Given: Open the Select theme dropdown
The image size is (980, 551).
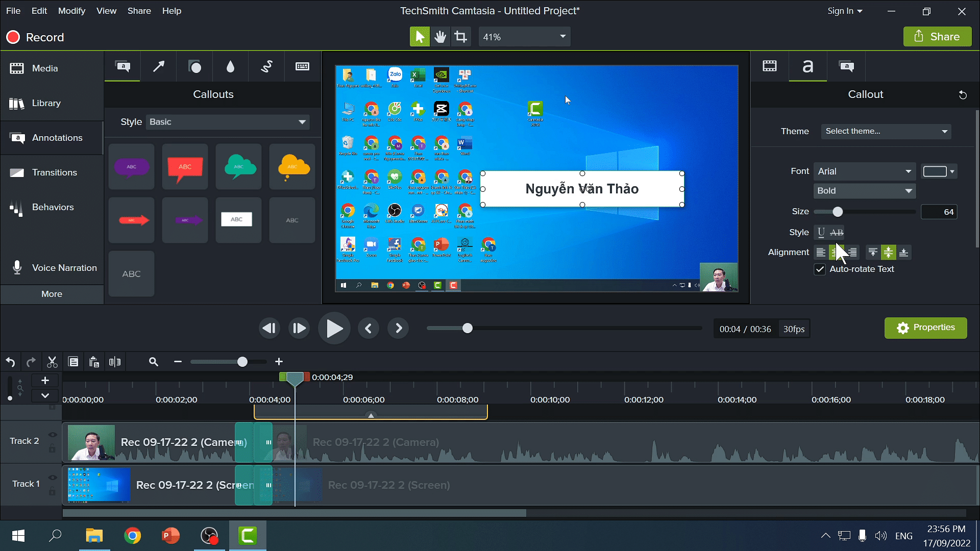Looking at the screenshot, I should point(886,132).
